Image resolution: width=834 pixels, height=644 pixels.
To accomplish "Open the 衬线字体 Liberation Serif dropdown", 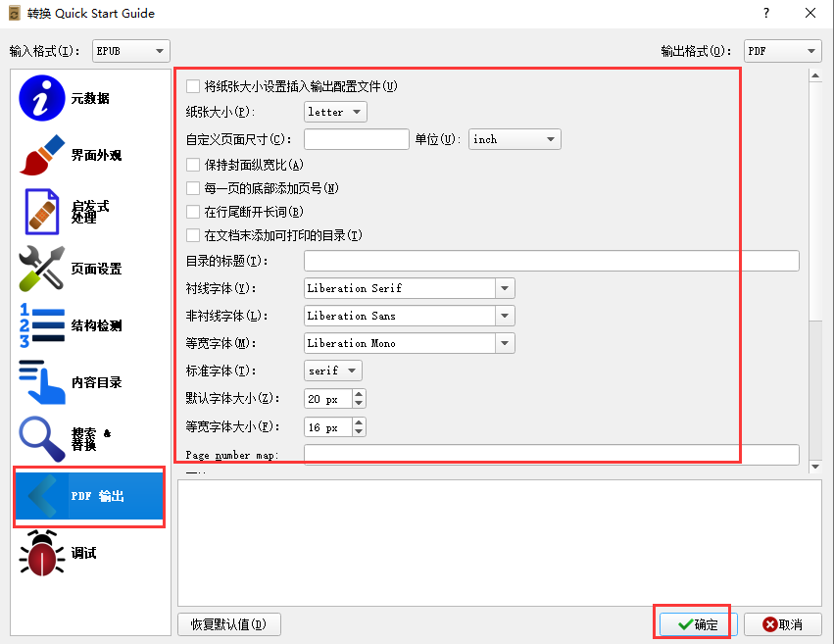I will coord(503,288).
